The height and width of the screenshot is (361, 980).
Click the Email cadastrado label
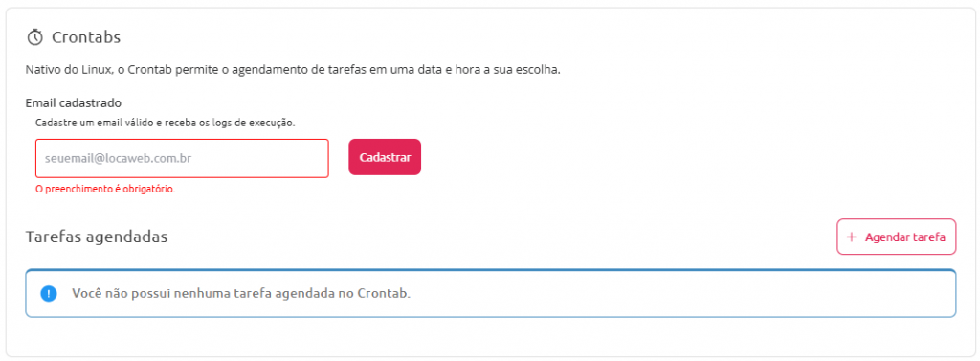click(73, 102)
